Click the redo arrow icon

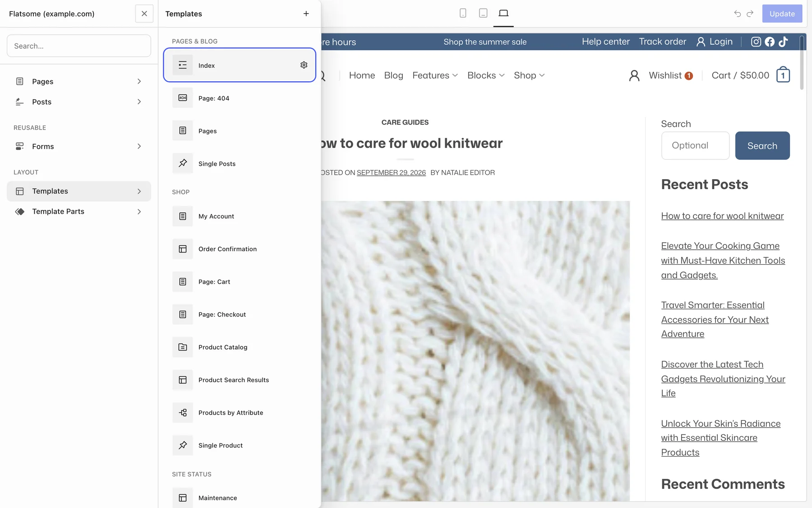pos(750,14)
